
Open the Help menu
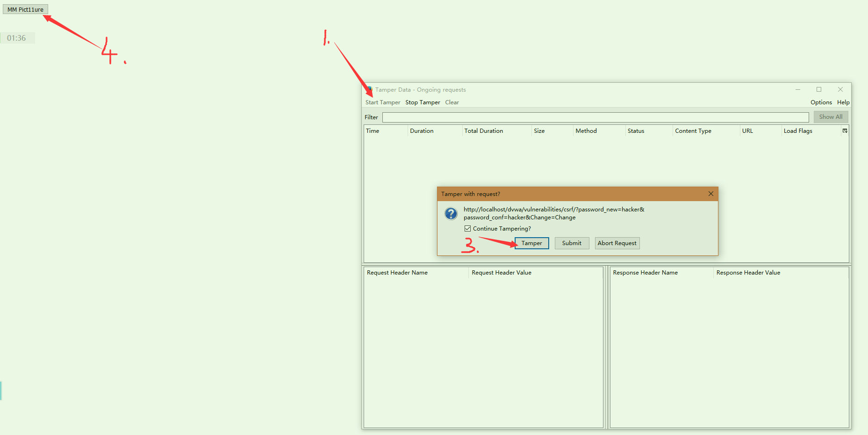coord(843,102)
